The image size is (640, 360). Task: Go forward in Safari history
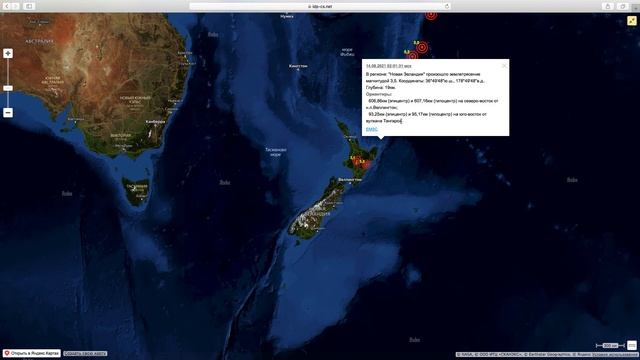16,6
